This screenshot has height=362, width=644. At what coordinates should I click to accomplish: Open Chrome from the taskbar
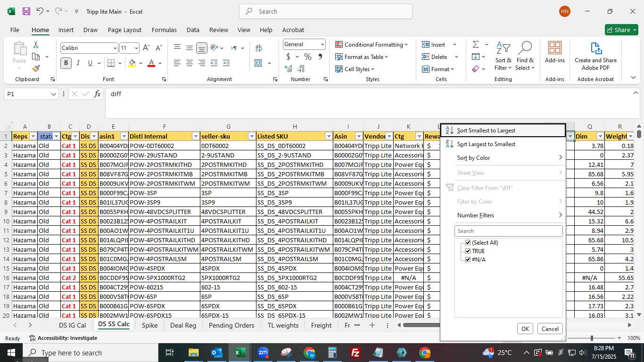(425, 353)
